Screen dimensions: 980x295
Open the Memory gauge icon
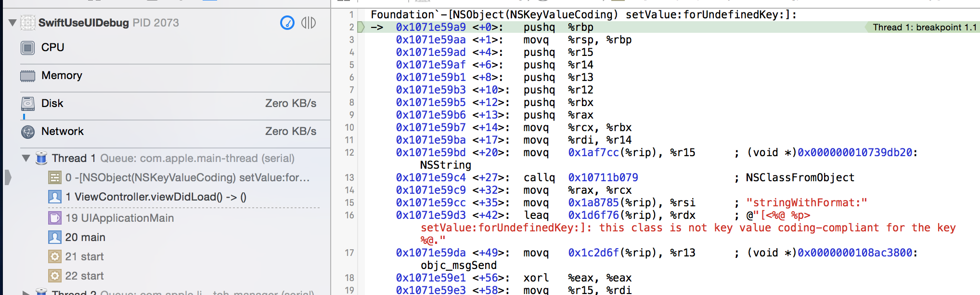[28, 76]
